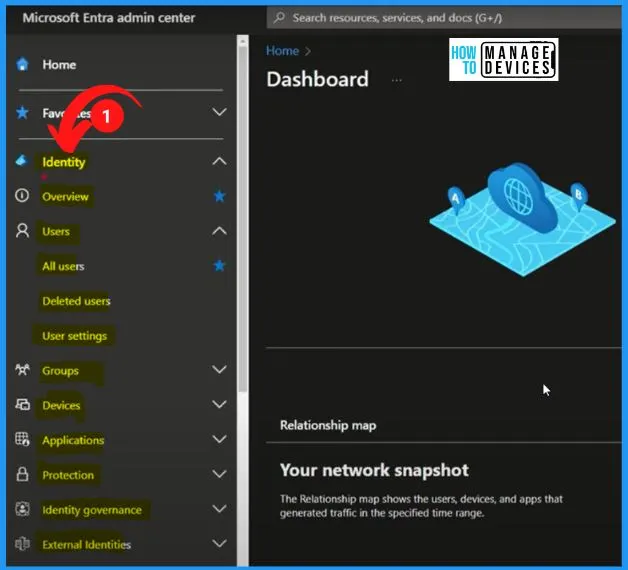
Task: Click the search magnifier icon
Action: (x=279, y=18)
